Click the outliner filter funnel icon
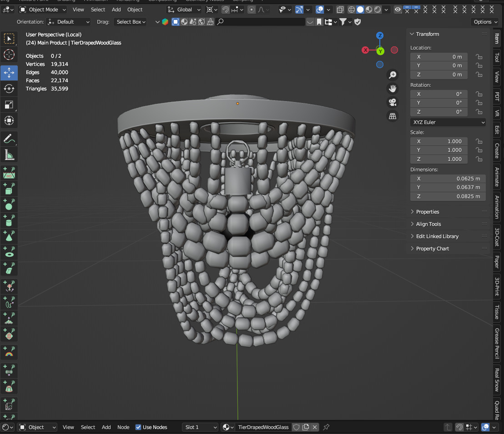 [x=343, y=22]
